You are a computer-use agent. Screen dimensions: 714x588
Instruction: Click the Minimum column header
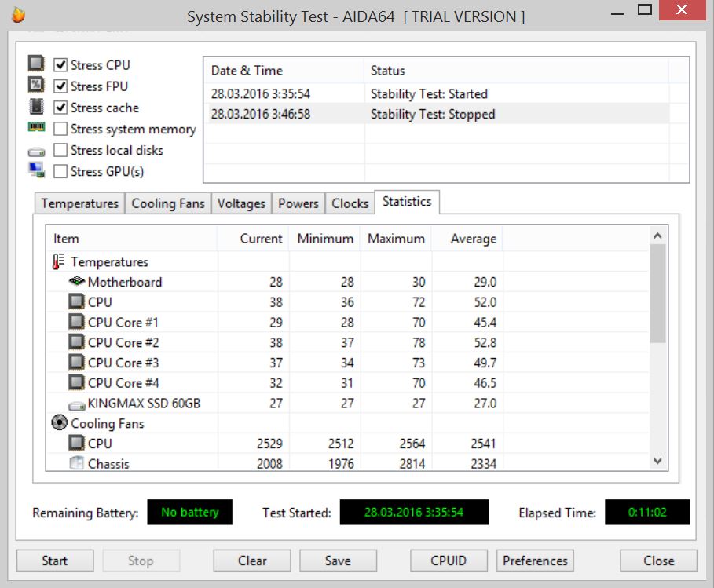[x=324, y=239]
